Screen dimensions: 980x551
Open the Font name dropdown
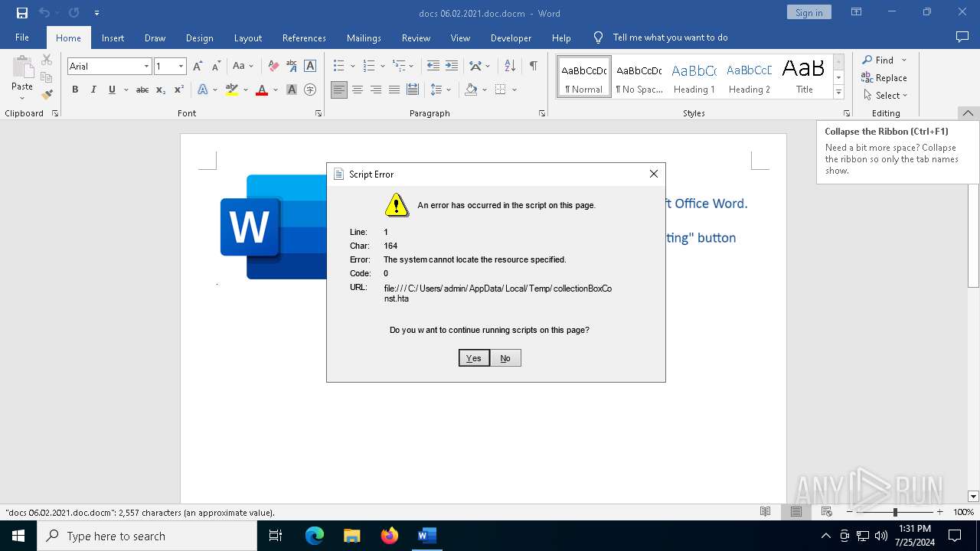[x=146, y=67]
